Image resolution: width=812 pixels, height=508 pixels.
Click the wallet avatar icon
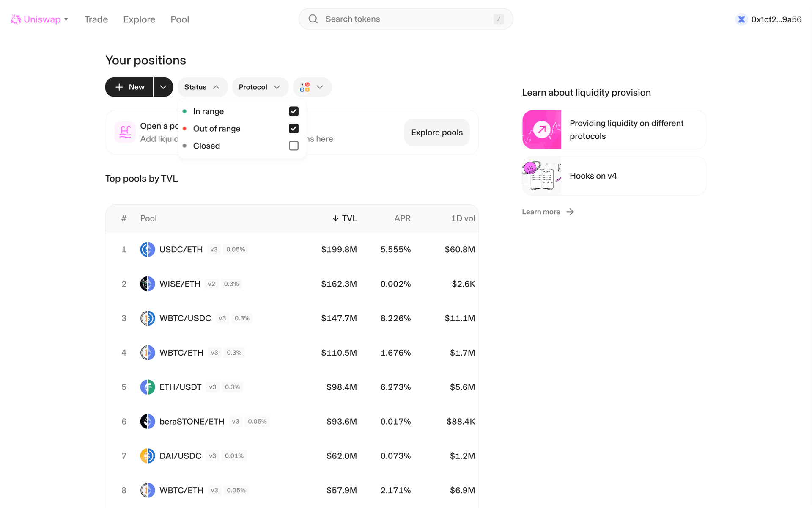[x=741, y=19]
